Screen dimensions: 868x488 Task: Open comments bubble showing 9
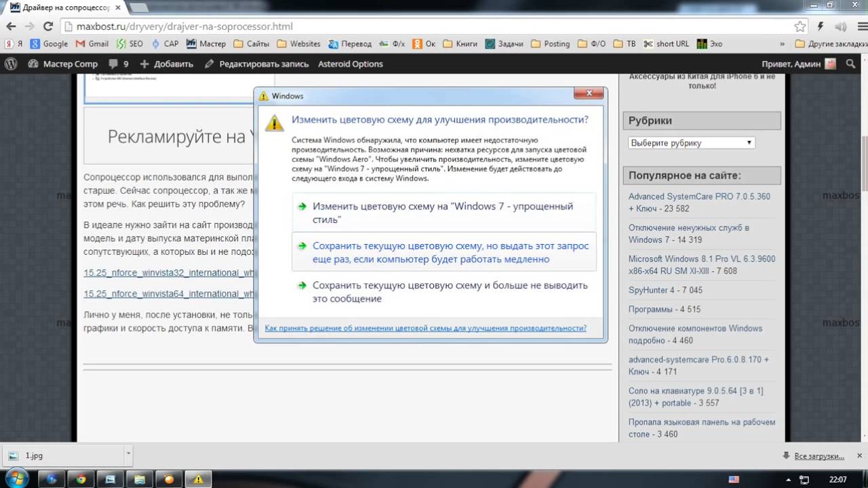click(x=119, y=64)
